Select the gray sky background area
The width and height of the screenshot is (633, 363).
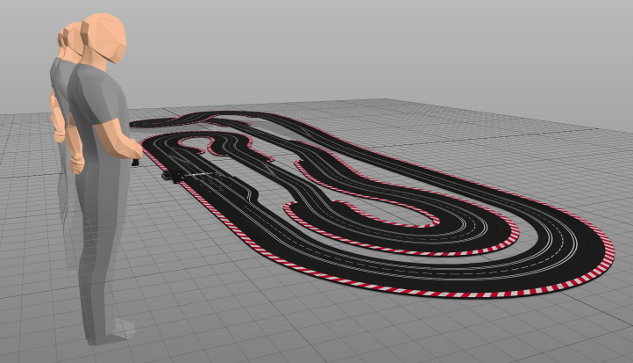click(x=363, y=48)
